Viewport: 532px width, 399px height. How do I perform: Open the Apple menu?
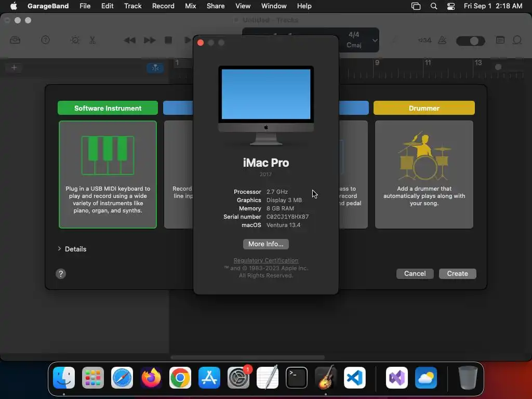click(x=13, y=6)
